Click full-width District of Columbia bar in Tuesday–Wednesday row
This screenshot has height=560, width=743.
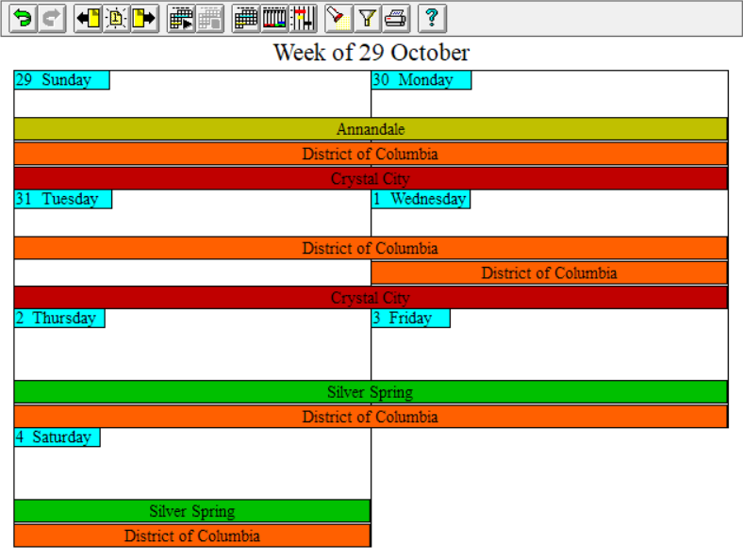pyautogui.click(x=371, y=248)
